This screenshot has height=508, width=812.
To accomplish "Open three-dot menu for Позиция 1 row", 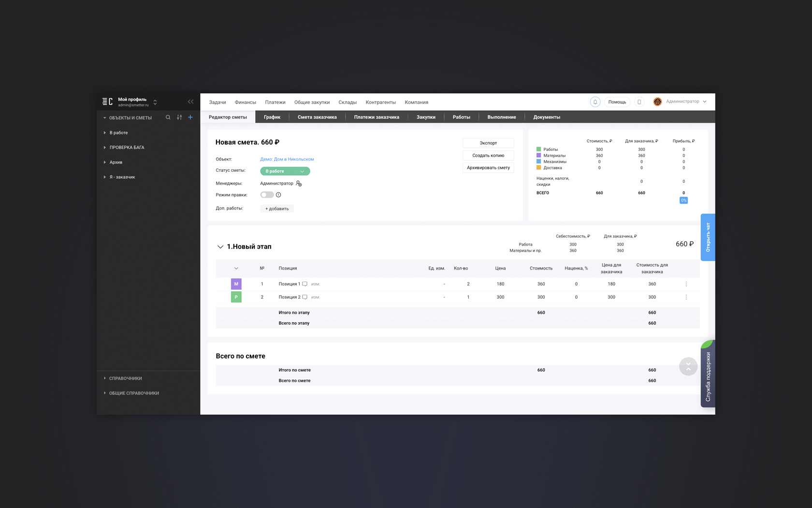I will [x=686, y=284].
